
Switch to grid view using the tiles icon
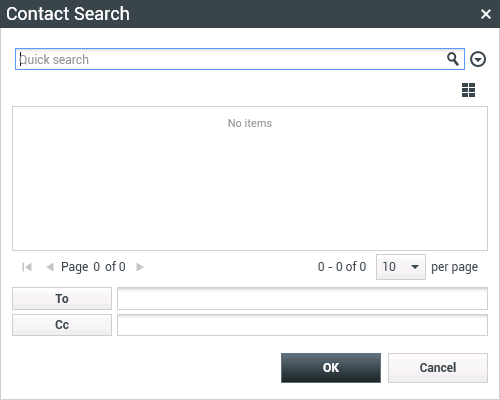tap(468, 90)
